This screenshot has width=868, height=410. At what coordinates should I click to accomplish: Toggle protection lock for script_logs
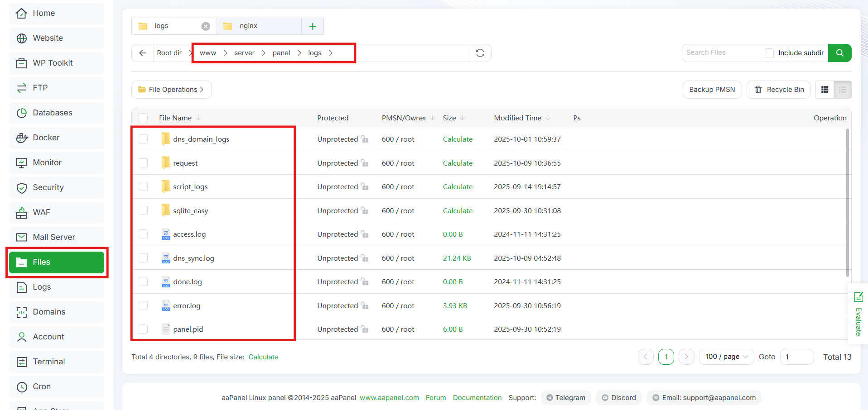pos(365,186)
